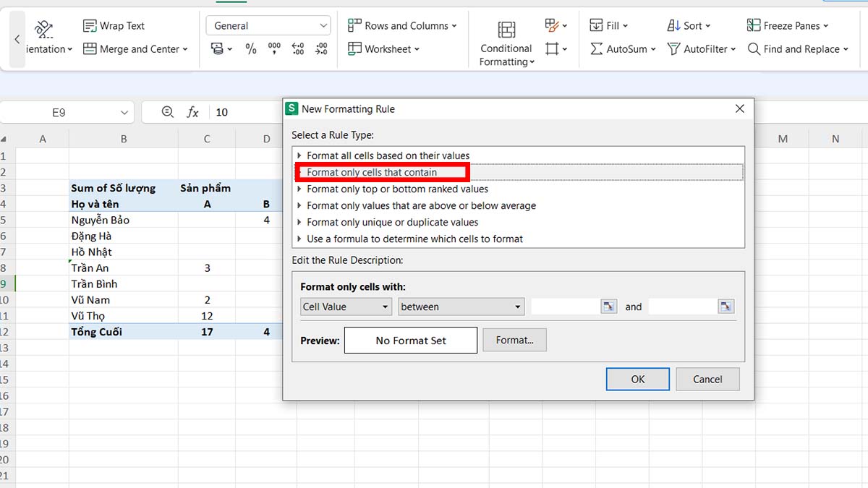
Task: Select 'Format only values that are above or below average'
Action: coord(519,205)
